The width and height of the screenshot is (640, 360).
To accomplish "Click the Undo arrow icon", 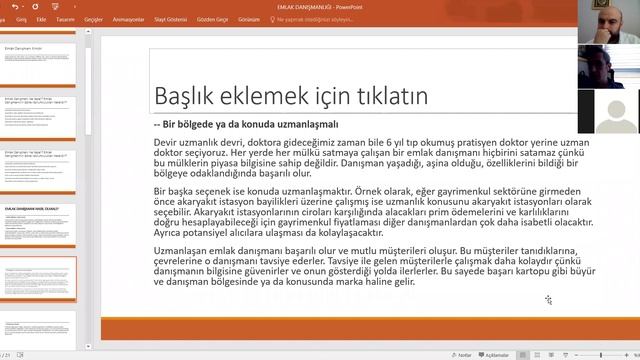I will pyautogui.click(x=15, y=7).
